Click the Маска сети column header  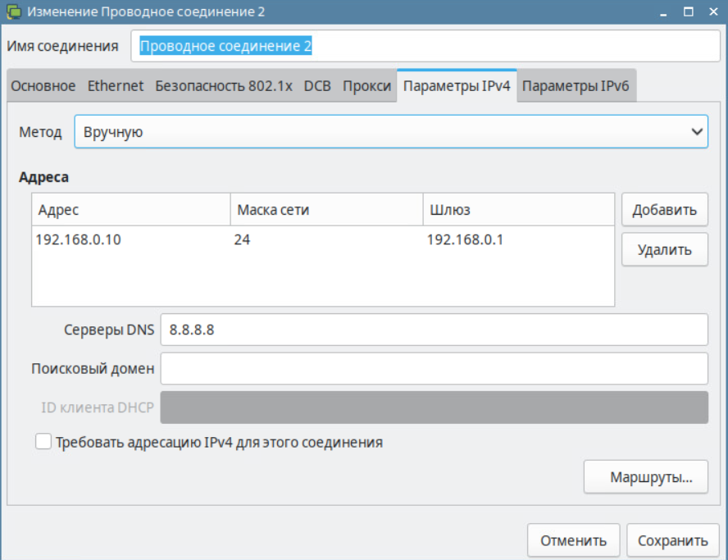(x=327, y=210)
